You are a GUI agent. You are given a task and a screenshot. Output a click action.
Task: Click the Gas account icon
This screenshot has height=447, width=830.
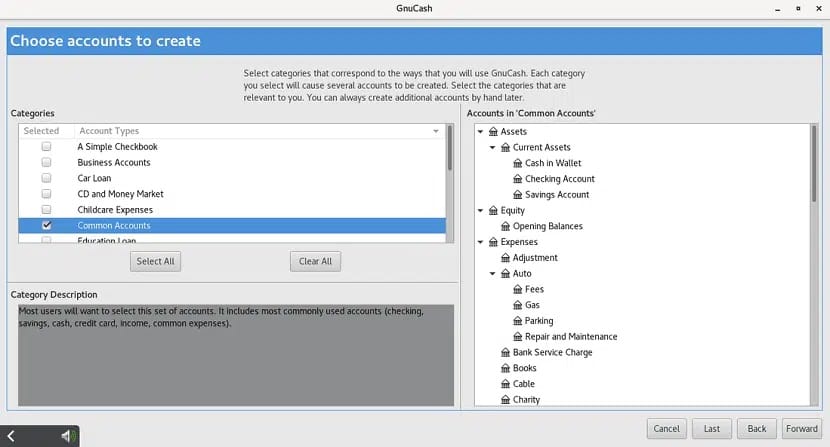coord(518,305)
